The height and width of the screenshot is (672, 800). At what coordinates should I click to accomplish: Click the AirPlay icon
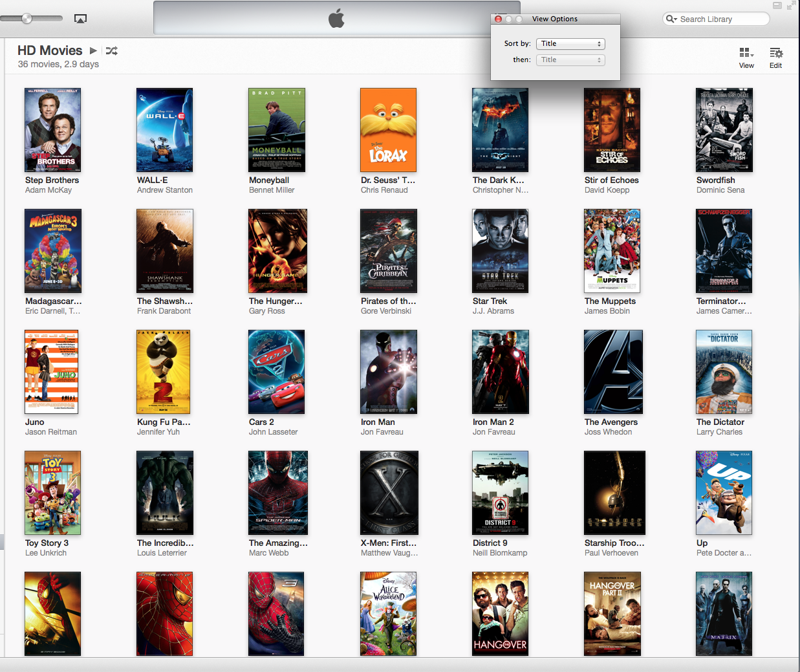point(80,19)
